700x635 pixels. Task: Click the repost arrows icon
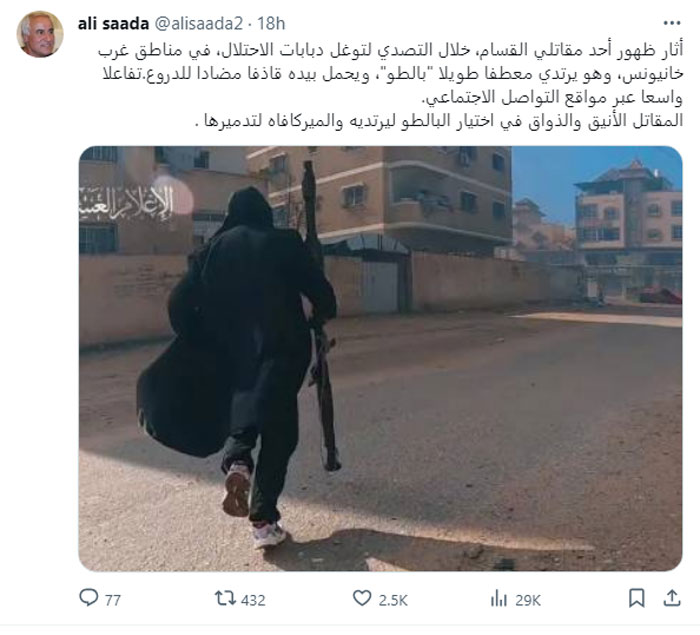click(x=225, y=598)
